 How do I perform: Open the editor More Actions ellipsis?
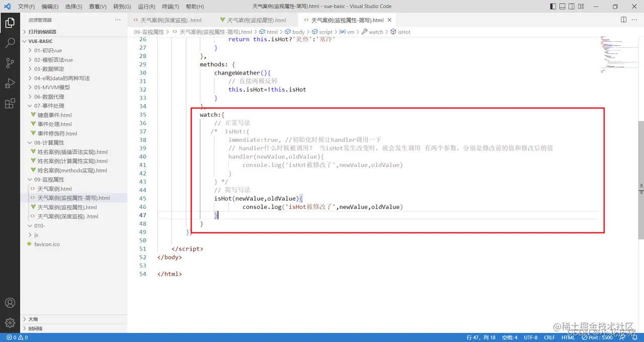(x=634, y=20)
